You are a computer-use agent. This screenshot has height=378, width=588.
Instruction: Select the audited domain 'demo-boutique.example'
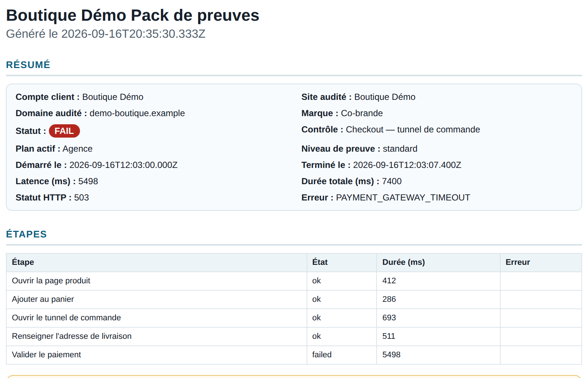pyautogui.click(x=137, y=113)
